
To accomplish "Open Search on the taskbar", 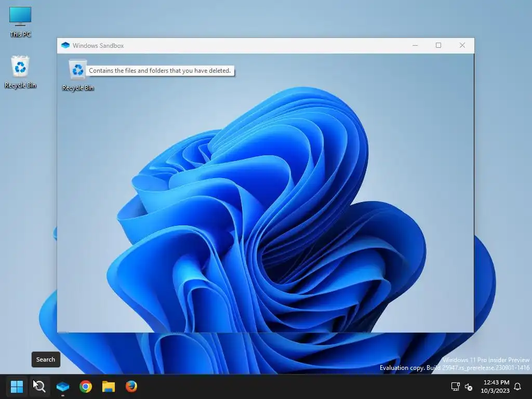I will pyautogui.click(x=39, y=387).
